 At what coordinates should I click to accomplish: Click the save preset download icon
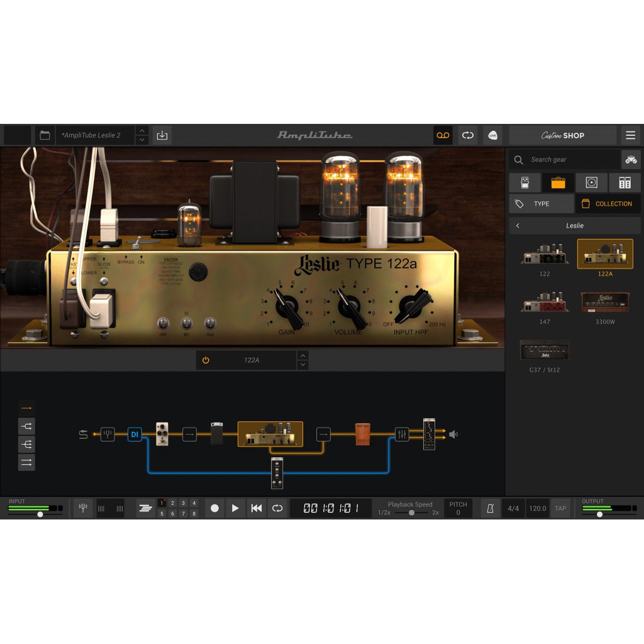tap(162, 135)
